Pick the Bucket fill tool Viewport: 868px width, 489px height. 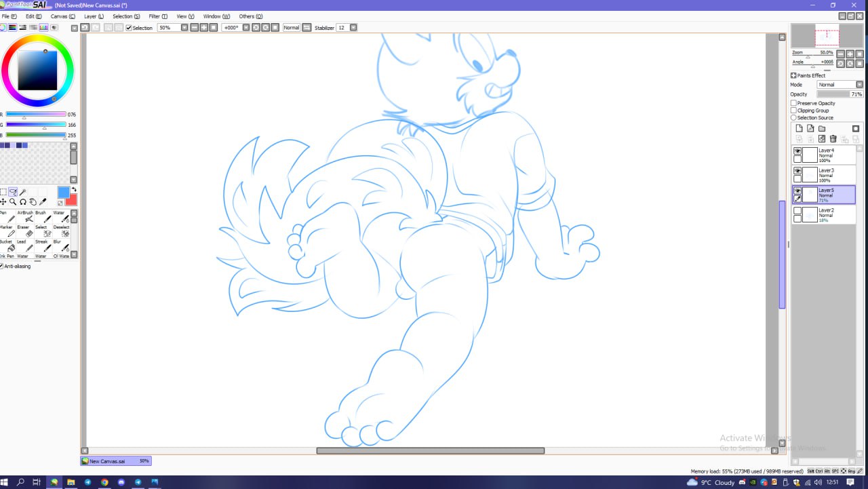[11, 248]
